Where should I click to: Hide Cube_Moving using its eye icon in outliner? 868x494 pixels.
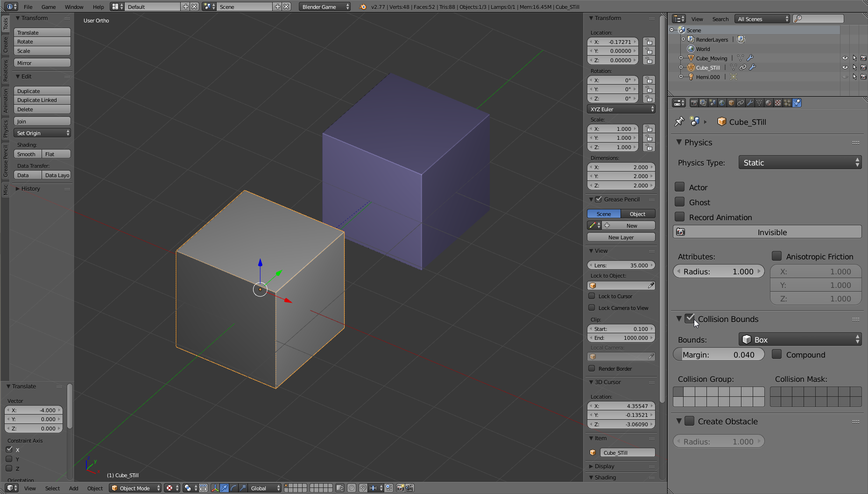coord(845,58)
